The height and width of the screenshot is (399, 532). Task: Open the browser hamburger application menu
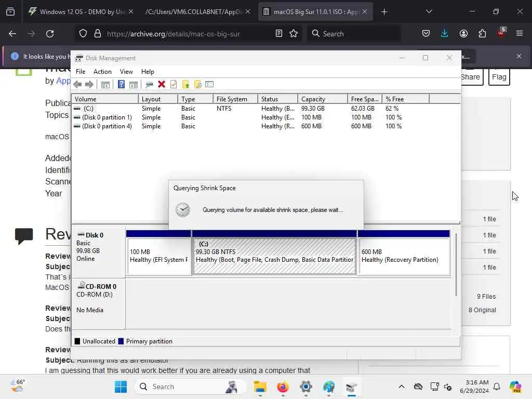click(x=520, y=33)
